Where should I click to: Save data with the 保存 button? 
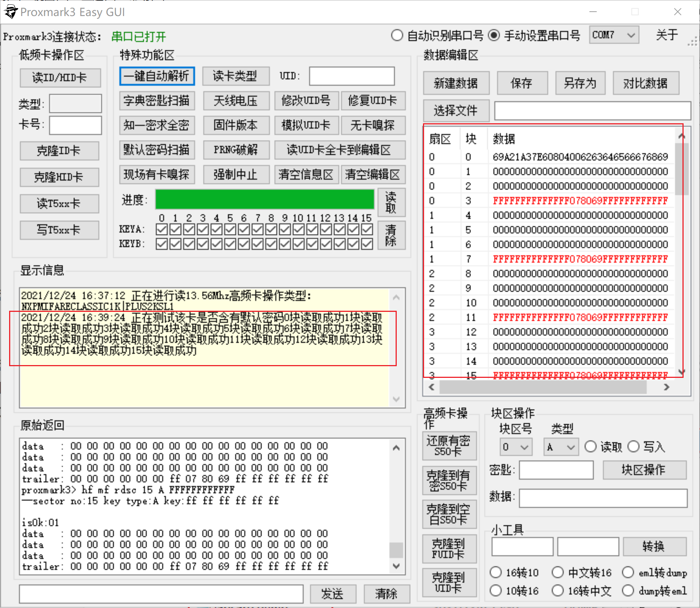(x=522, y=83)
